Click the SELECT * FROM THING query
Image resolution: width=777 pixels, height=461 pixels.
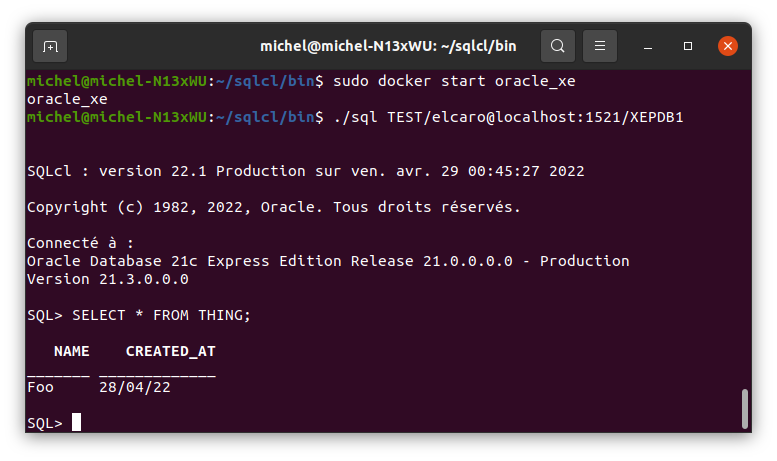click(x=161, y=315)
